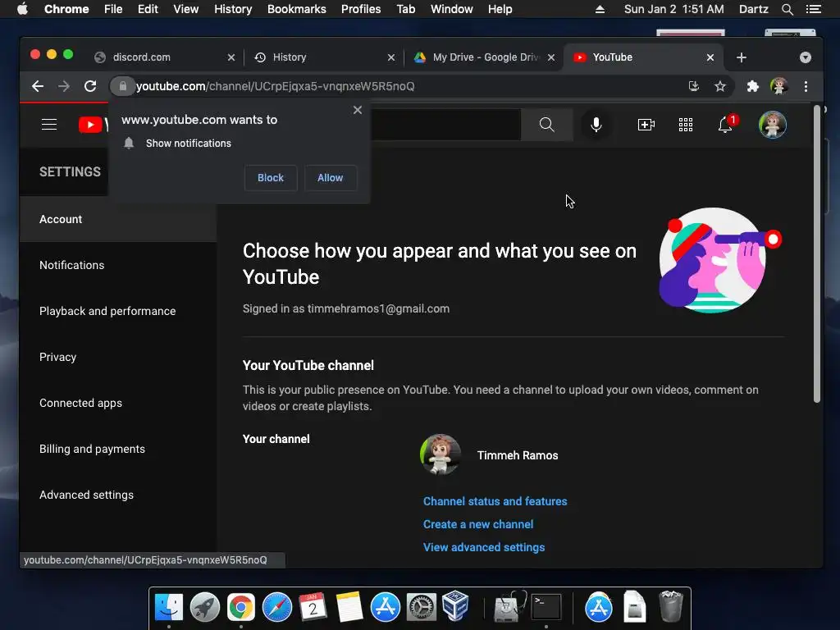840x630 pixels.
Task: Select Advanced settings in sidebar
Action: (118, 495)
